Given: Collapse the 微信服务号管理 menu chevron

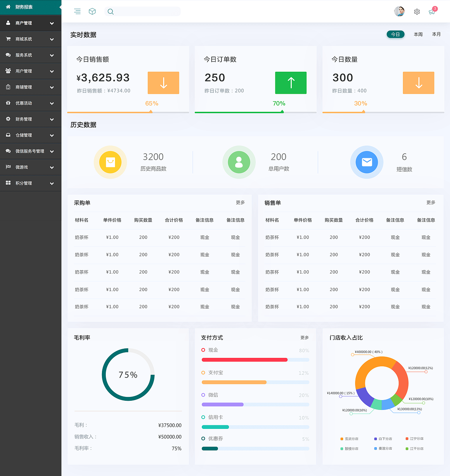Looking at the screenshot, I should 52,151.
